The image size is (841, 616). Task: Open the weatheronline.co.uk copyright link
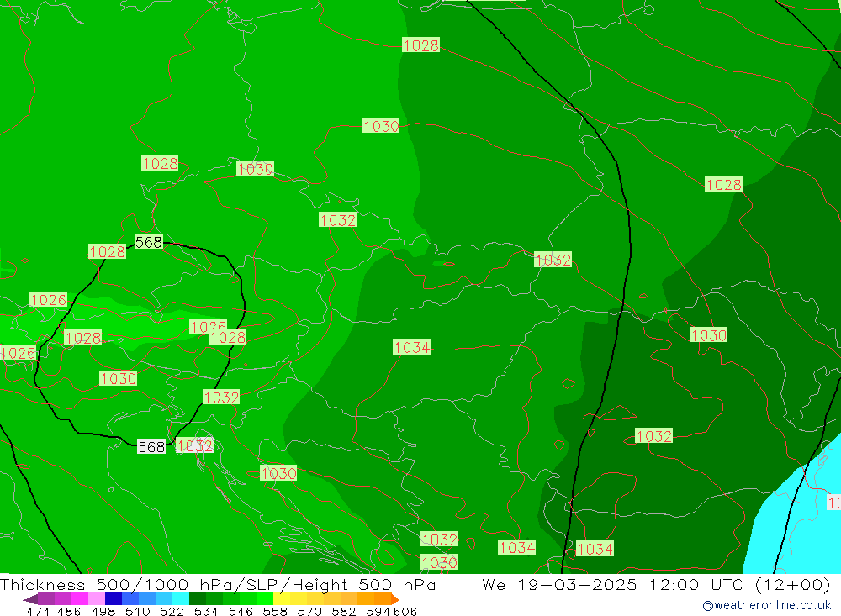(766, 605)
